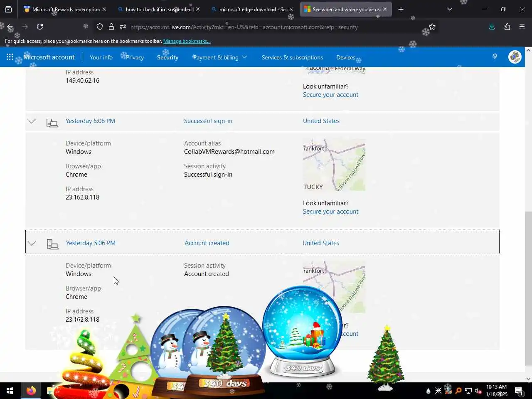Click the computer device icon in Successful sign-in row

pos(52,123)
